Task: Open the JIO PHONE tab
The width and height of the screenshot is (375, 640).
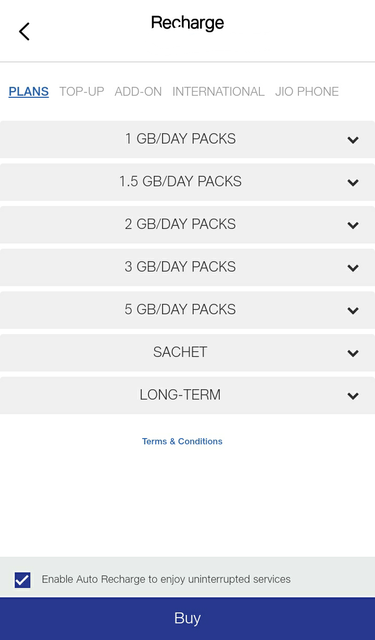Action: click(307, 91)
